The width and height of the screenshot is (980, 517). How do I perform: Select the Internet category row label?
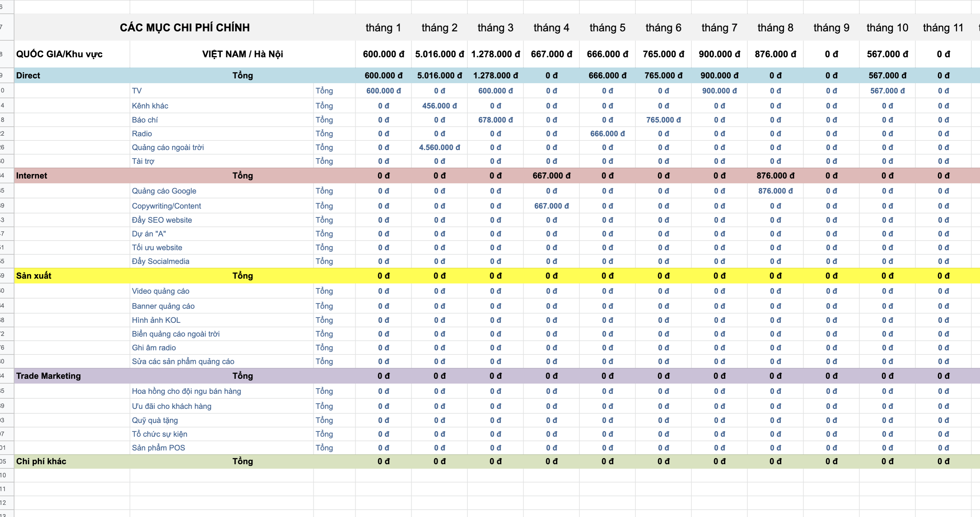click(32, 175)
